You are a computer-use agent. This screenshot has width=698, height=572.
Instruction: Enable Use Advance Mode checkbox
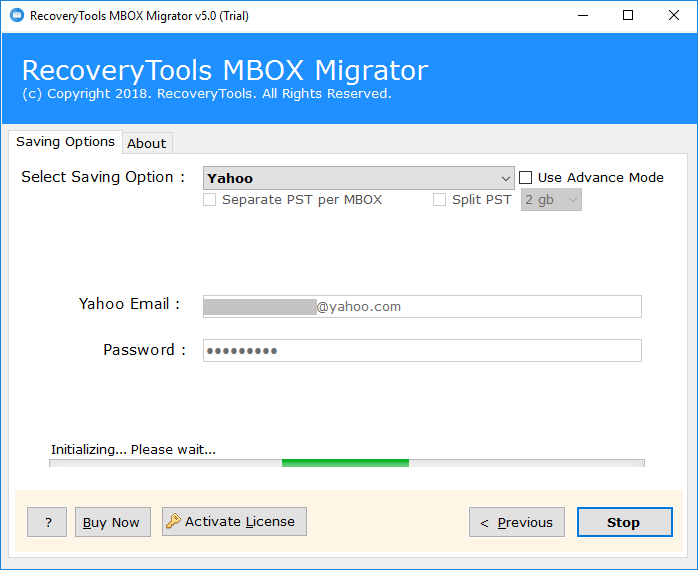pyautogui.click(x=525, y=178)
